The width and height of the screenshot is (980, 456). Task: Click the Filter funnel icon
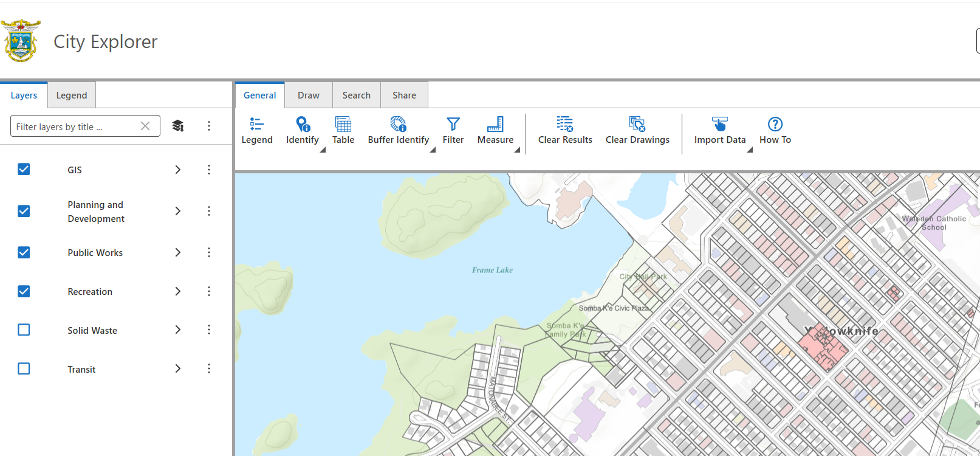click(x=453, y=125)
